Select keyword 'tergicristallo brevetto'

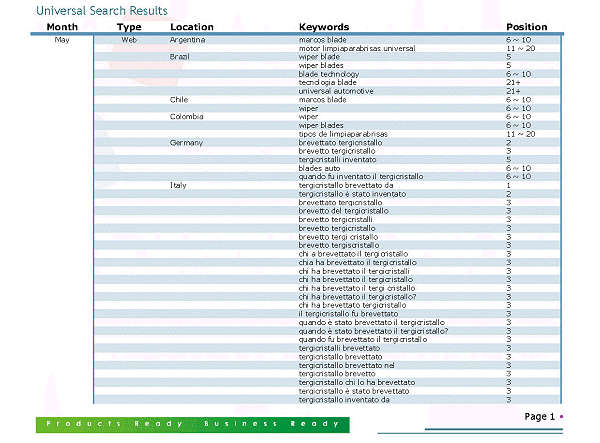pyautogui.click(x=337, y=374)
